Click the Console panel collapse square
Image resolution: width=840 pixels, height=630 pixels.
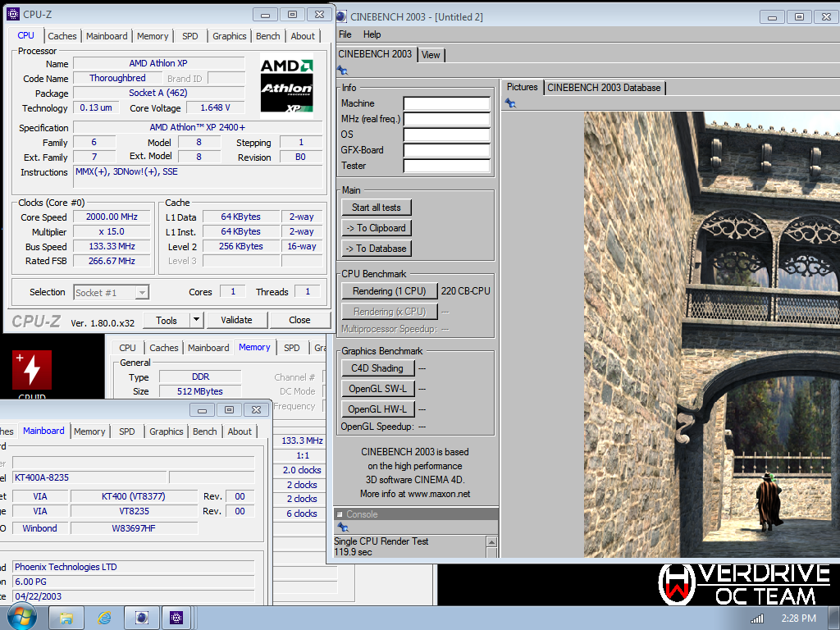[x=340, y=514]
